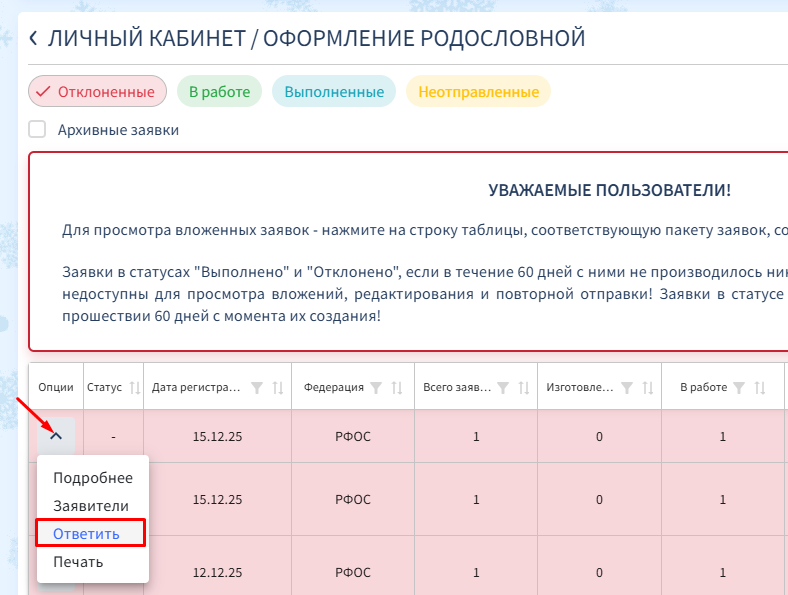Image resolution: width=788 pixels, height=595 pixels.
Task: Open filter for В работе column
Action: click(x=739, y=388)
